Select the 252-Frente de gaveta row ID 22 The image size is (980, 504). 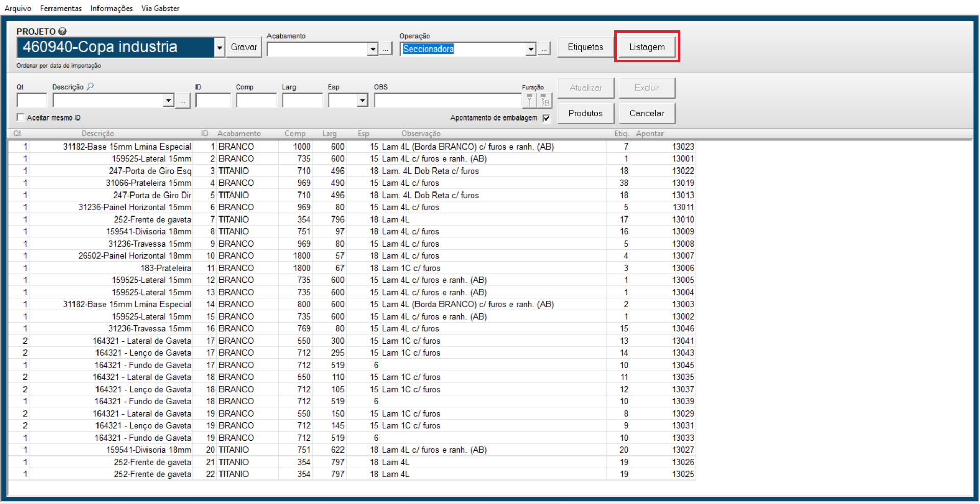pyautogui.click(x=352, y=474)
